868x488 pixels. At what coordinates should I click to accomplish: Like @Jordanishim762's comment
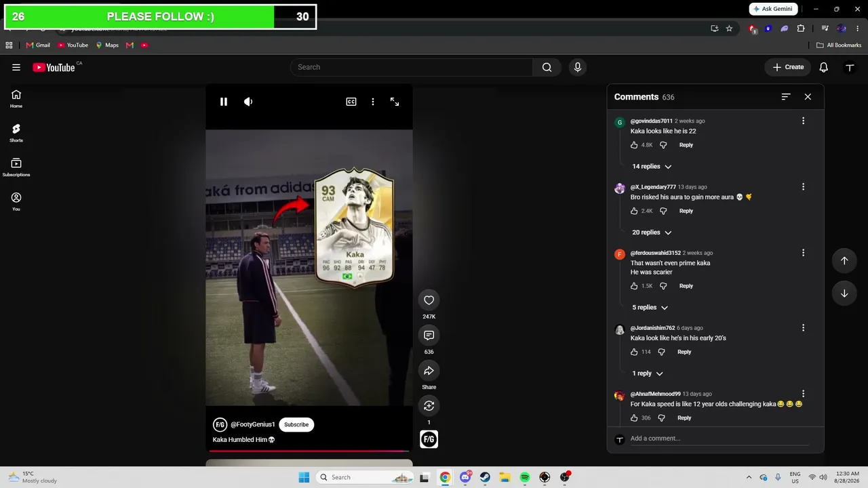[x=634, y=352]
